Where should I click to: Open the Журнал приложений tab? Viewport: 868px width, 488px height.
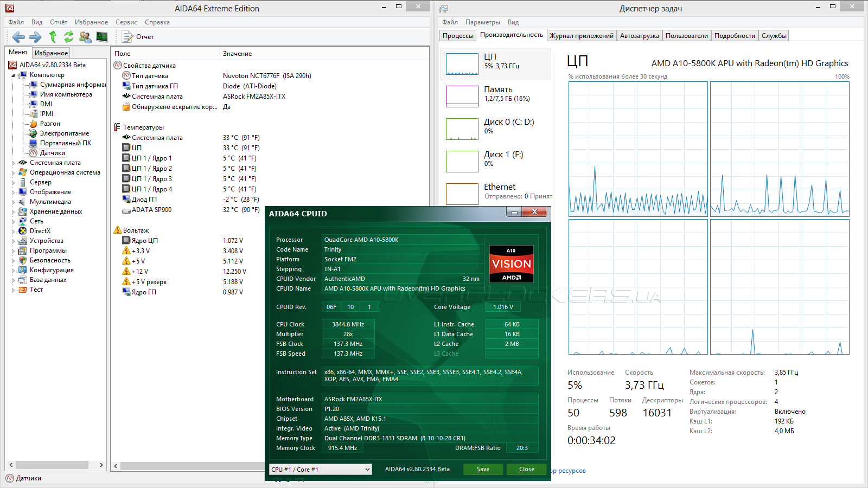pyautogui.click(x=582, y=36)
